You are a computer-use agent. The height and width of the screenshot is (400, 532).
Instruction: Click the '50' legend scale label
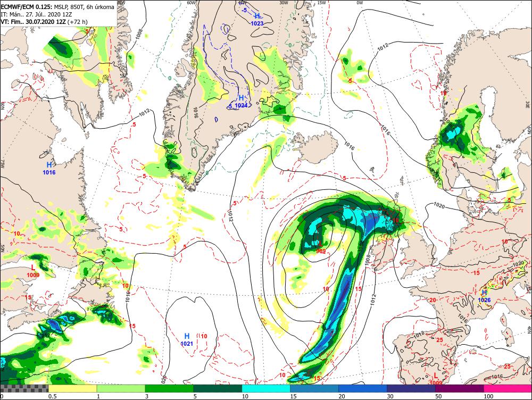(x=438, y=396)
